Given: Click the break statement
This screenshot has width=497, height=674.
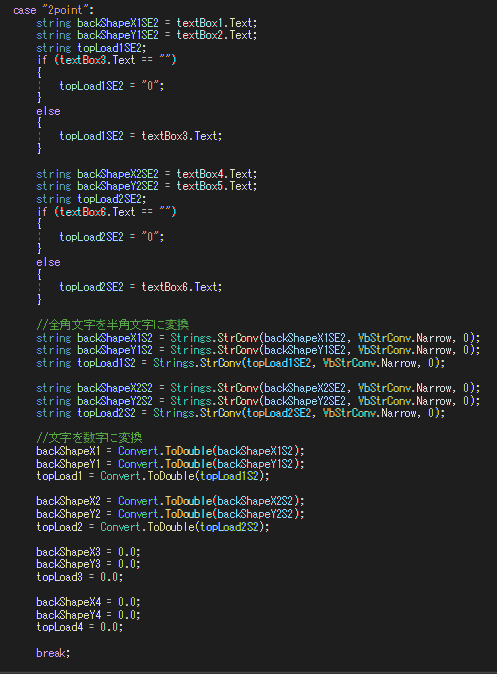Looking at the screenshot, I should pos(53,653).
